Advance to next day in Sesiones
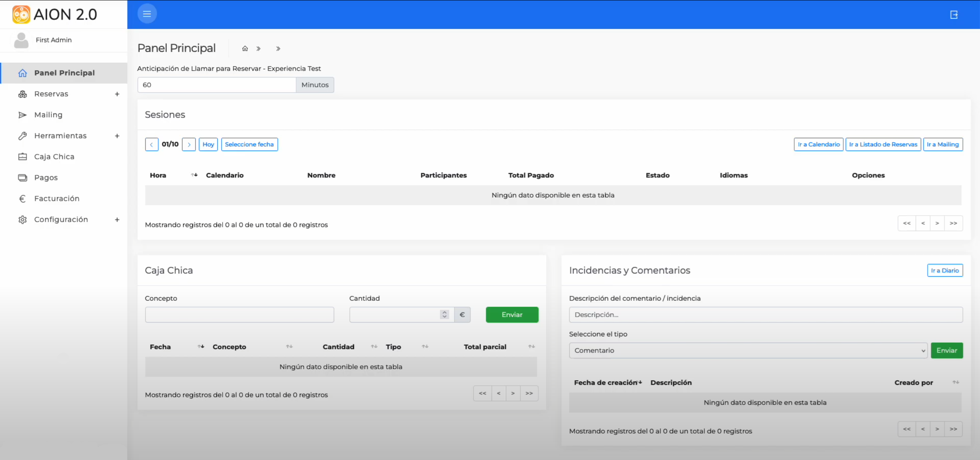 pyautogui.click(x=189, y=144)
